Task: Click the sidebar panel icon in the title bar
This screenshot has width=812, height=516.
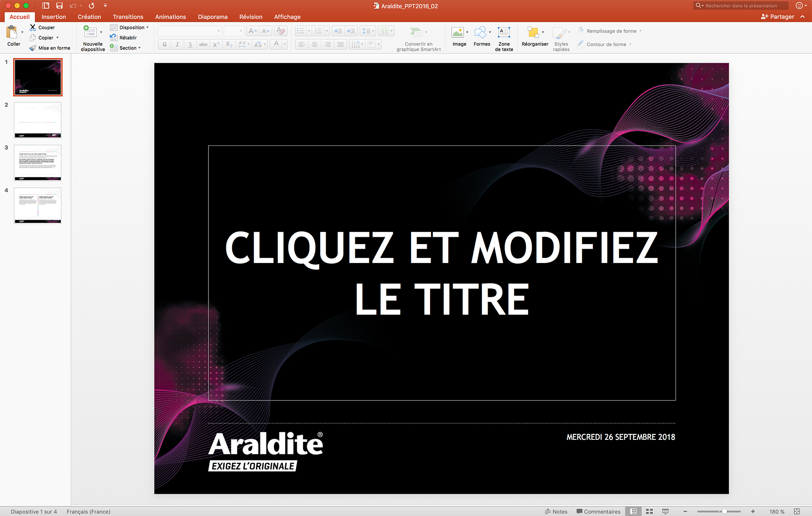Action: click(x=46, y=5)
